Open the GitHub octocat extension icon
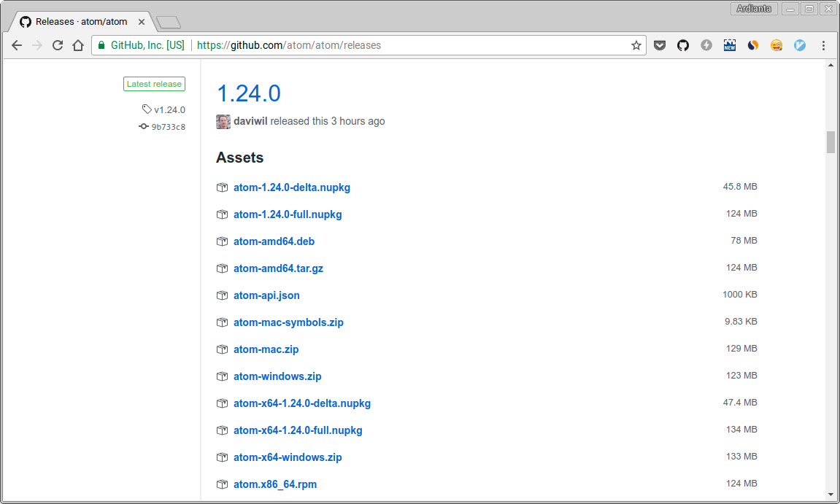Screen dimensions: 840x504 [682, 45]
